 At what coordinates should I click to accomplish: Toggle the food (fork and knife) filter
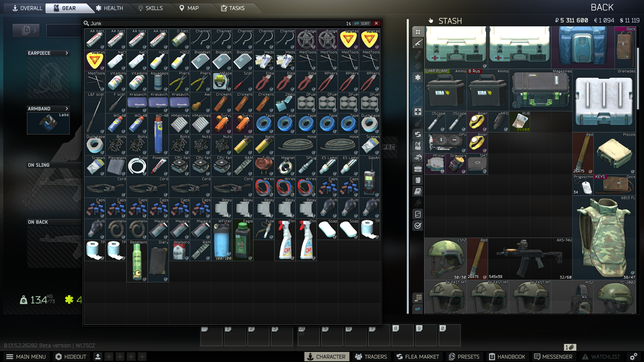pyautogui.click(x=418, y=89)
